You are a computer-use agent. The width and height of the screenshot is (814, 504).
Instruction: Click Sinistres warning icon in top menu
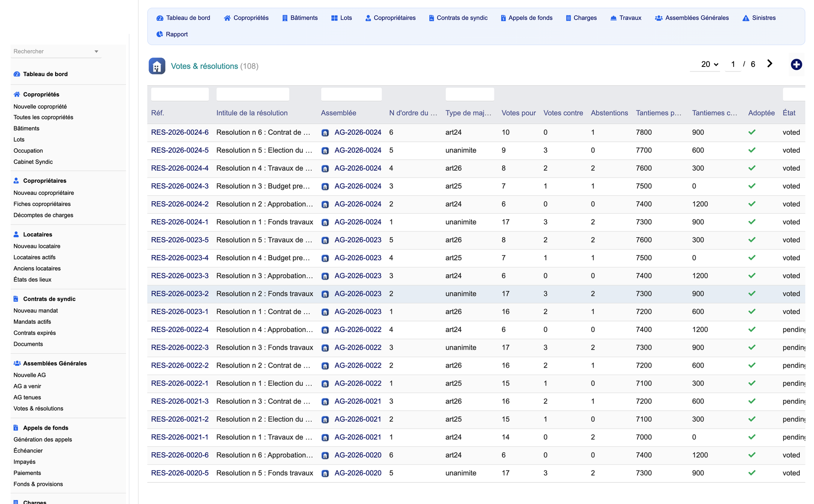pos(745,18)
